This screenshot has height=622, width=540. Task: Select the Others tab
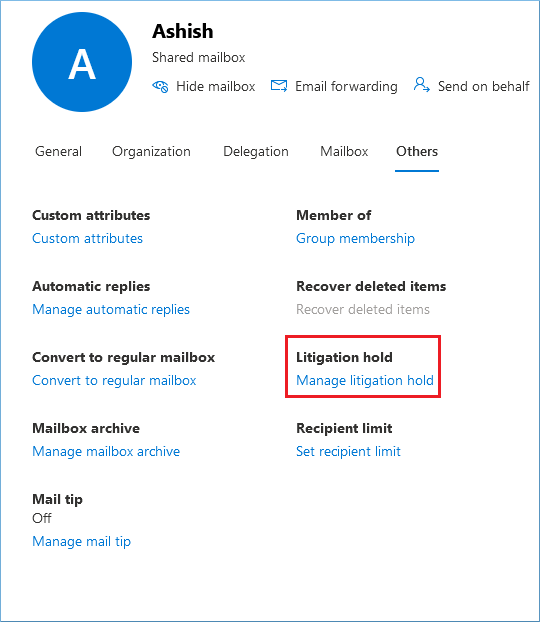417,151
